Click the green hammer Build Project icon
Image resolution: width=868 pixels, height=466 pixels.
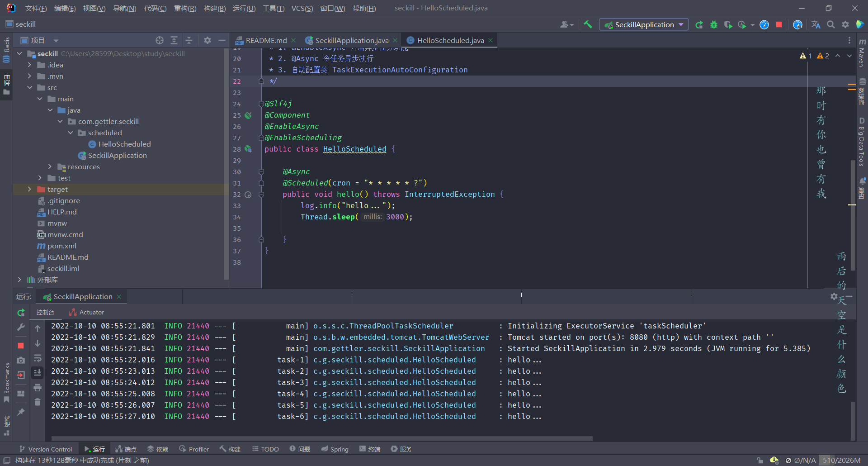coord(588,24)
